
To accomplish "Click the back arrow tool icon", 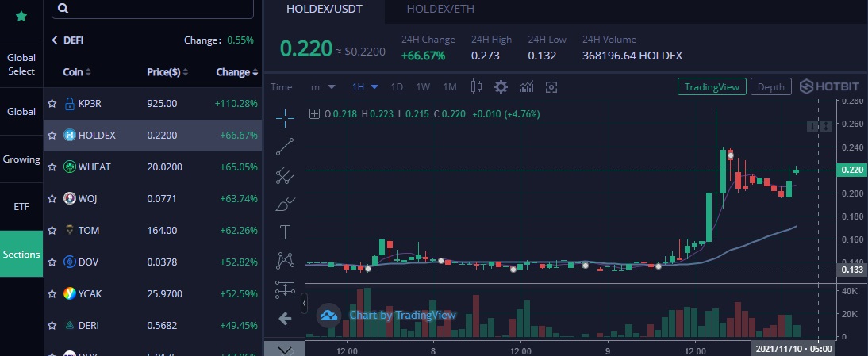I will pyautogui.click(x=285, y=318).
